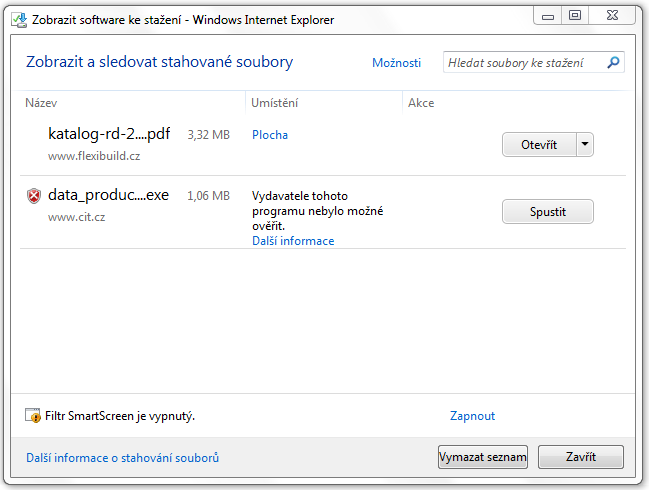Viewport: 649px width, 490px height.
Task: Select the data_produc....exe file name
Action: 108,195
